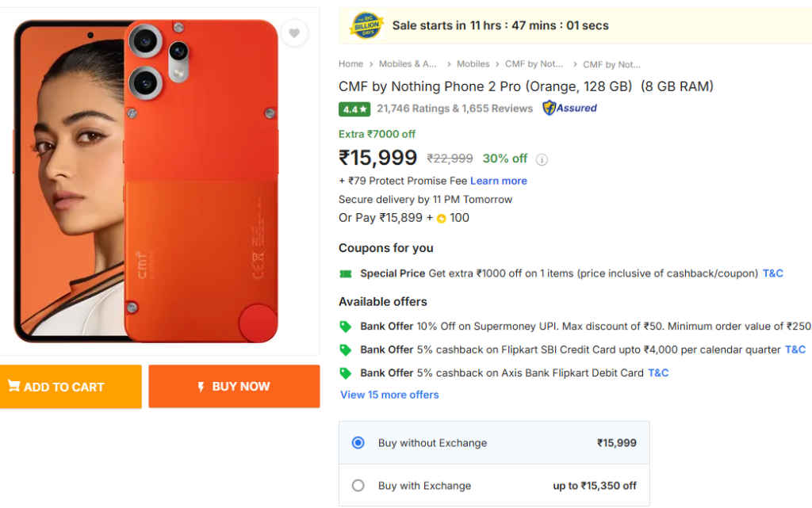Open the price breakdown info icon
Image resolution: width=812 pixels, height=508 pixels.
(x=542, y=159)
